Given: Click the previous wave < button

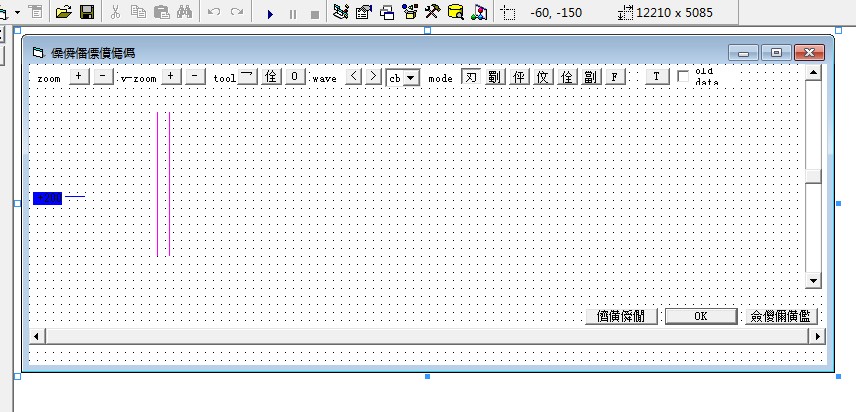Looking at the screenshot, I should pos(354,76).
